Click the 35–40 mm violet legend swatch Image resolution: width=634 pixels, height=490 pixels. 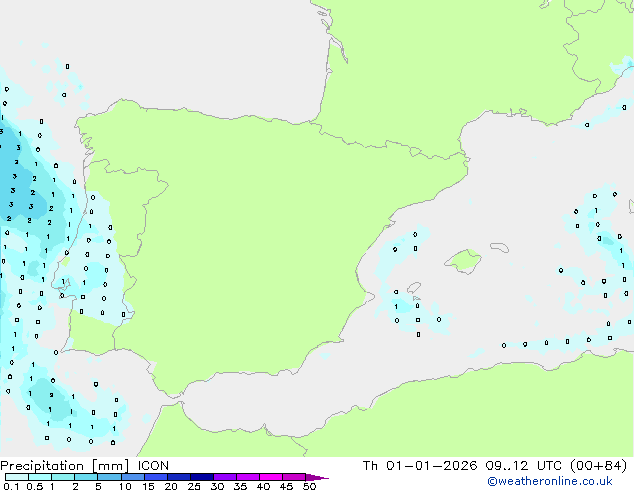point(248,477)
